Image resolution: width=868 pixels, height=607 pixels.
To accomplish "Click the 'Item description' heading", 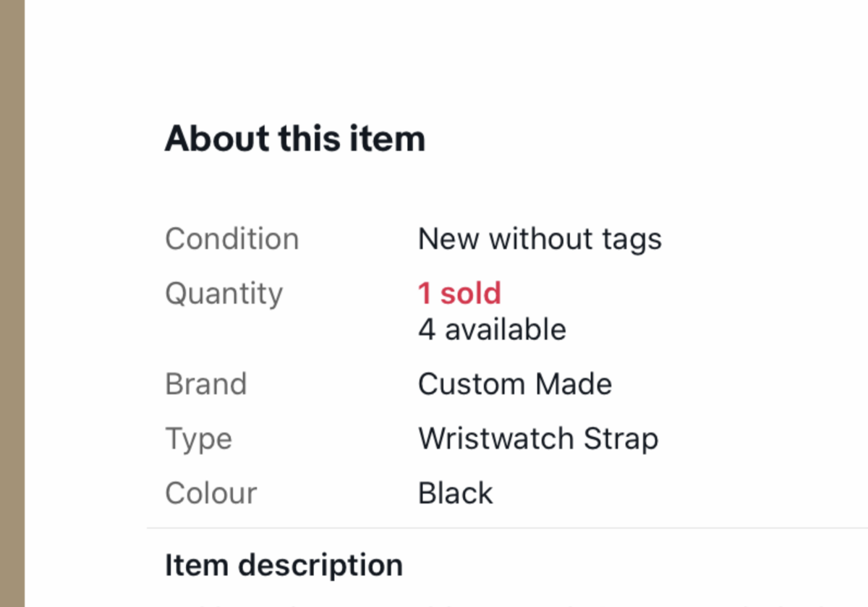I will pos(284,565).
